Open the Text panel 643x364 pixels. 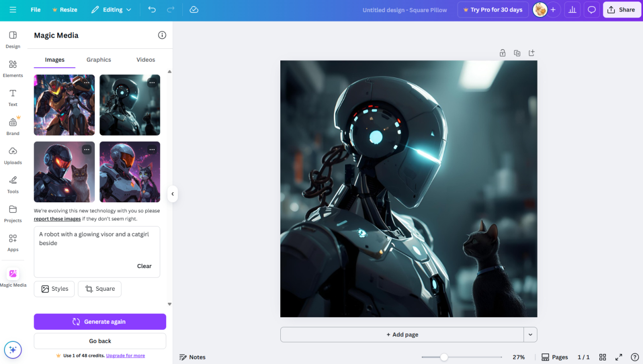13,97
